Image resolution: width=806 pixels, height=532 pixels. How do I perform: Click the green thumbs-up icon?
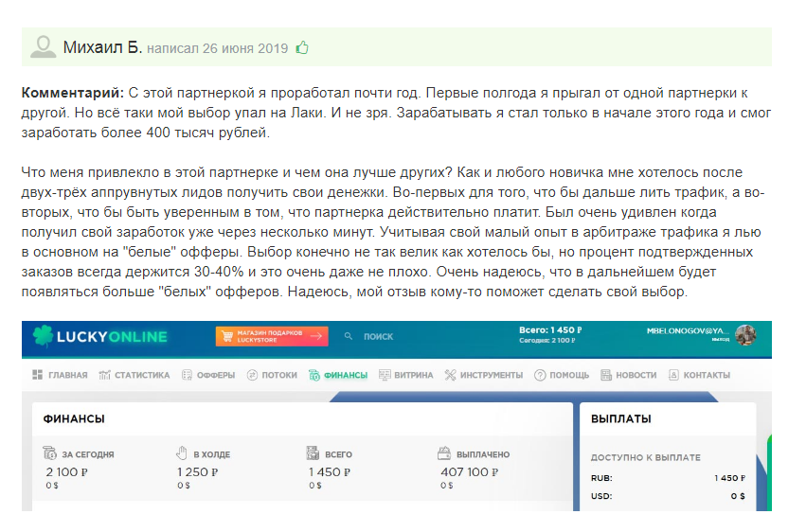point(302,47)
